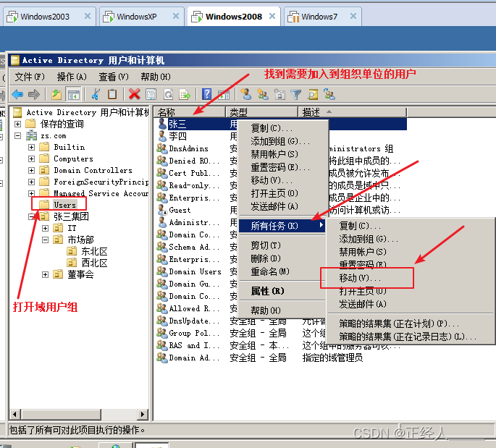The width and height of the screenshot is (496, 448).
Task: Click the Find objects magnifier icon
Action: (x=313, y=94)
